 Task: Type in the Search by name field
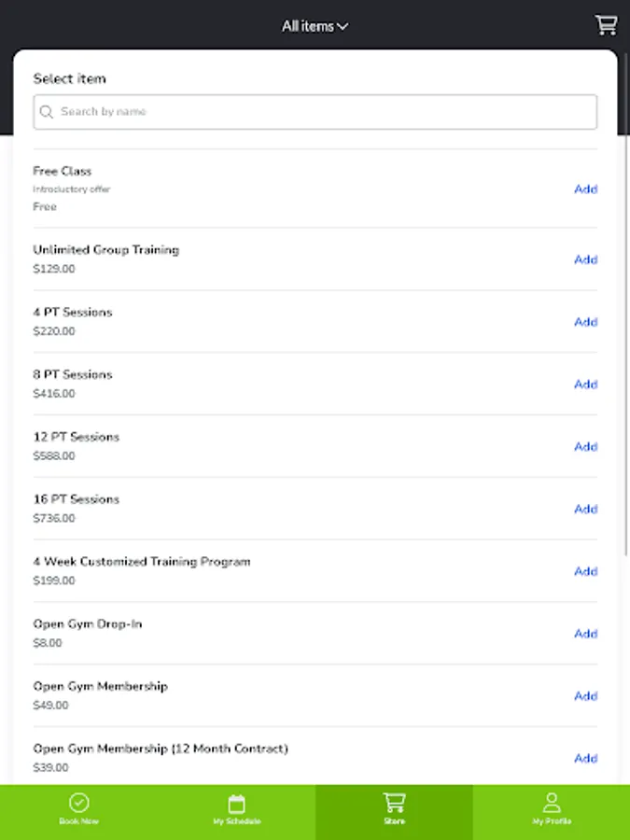coord(322,112)
